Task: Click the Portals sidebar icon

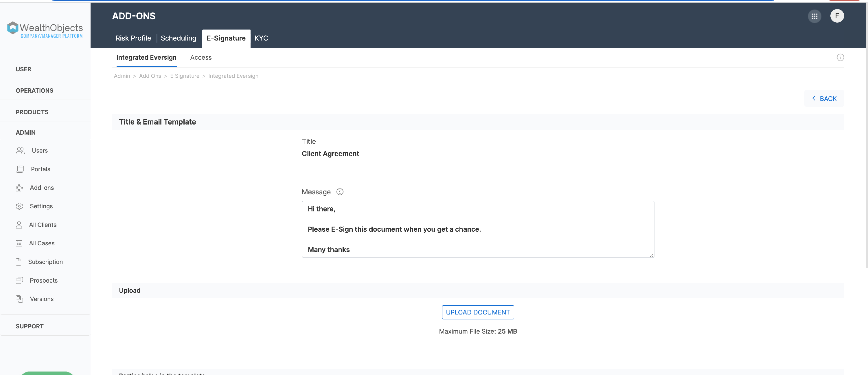Action: (20, 169)
